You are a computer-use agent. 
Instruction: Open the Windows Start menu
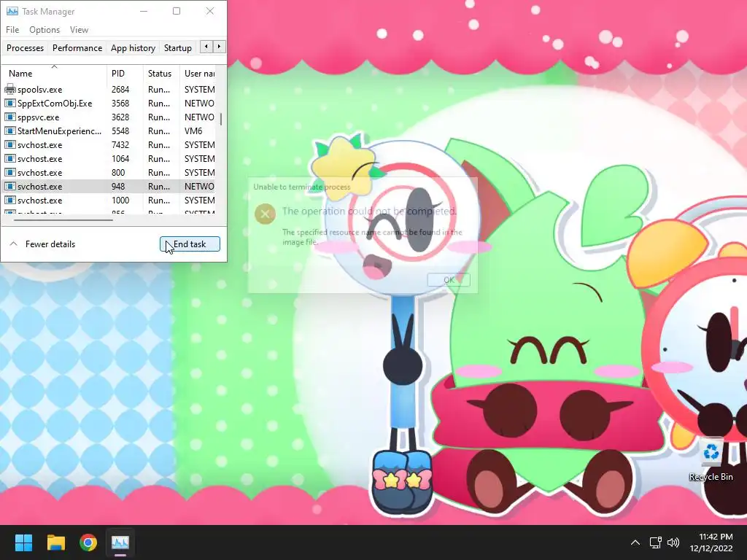click(x=23, y=542)
